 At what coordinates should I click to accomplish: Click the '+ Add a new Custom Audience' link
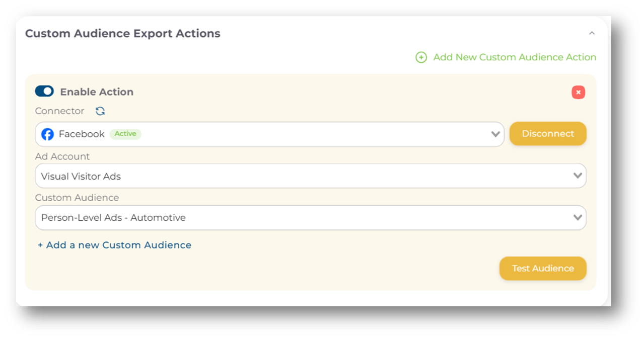point(114,245)
